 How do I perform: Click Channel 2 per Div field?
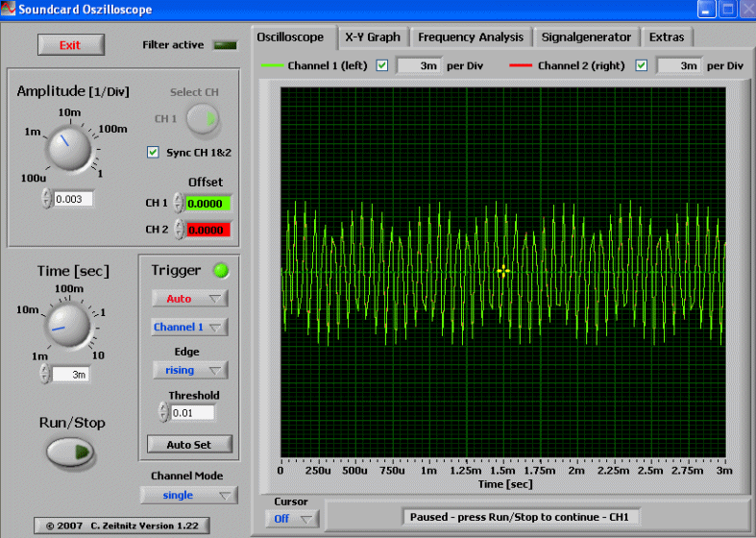[678, 65]
